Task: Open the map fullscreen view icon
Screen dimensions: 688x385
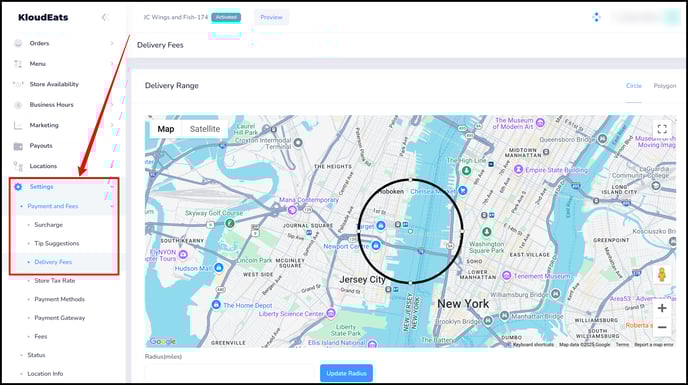Action: pyautogui.click(x=662, y=129)
